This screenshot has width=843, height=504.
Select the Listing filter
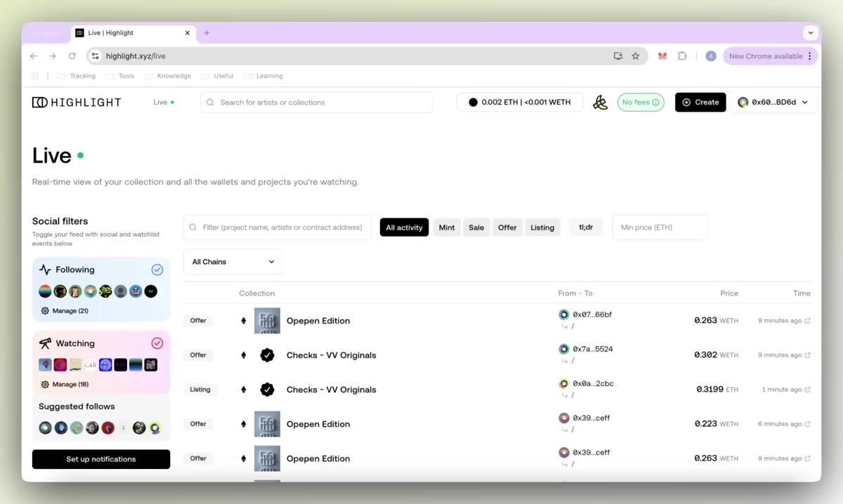point(542,227)
